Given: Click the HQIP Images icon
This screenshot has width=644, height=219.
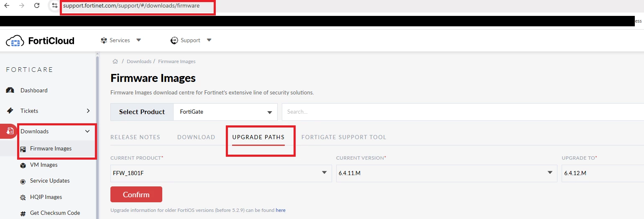Looking at the screenshot, I should pos(23,197).
